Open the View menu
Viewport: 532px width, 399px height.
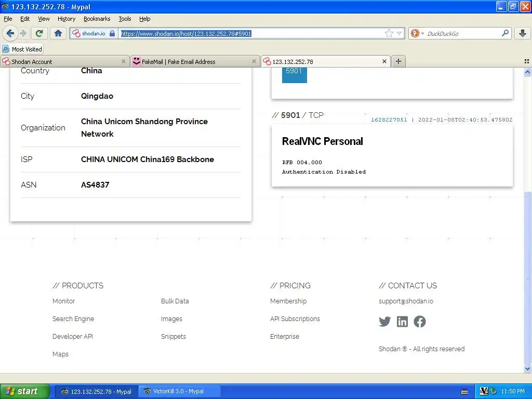44,19
